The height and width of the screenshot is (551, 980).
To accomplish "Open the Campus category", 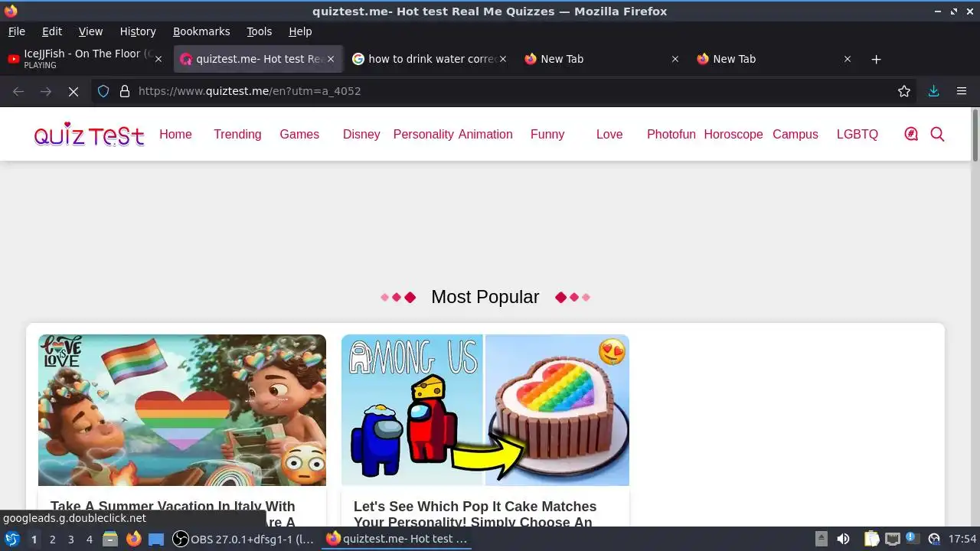I will [795, 134].
